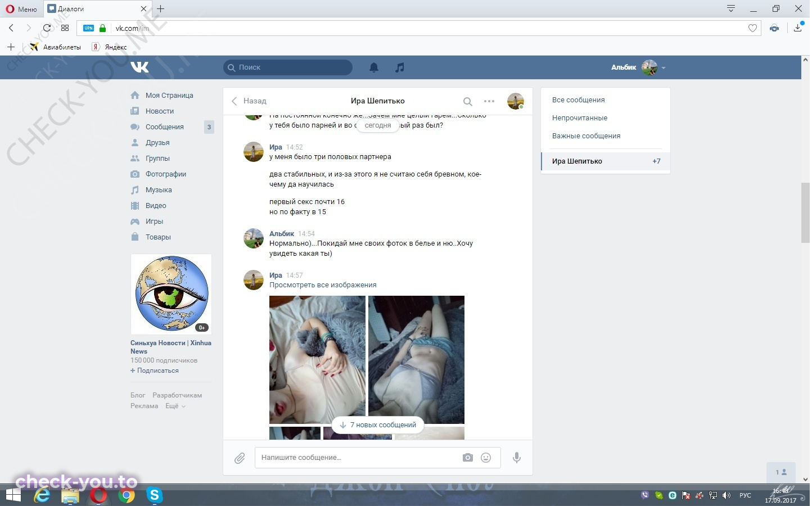Image resolution: width=812 pixels, height=506 pixels.
Task: Record a voice message with microphone
Action: tap(517, 458)
